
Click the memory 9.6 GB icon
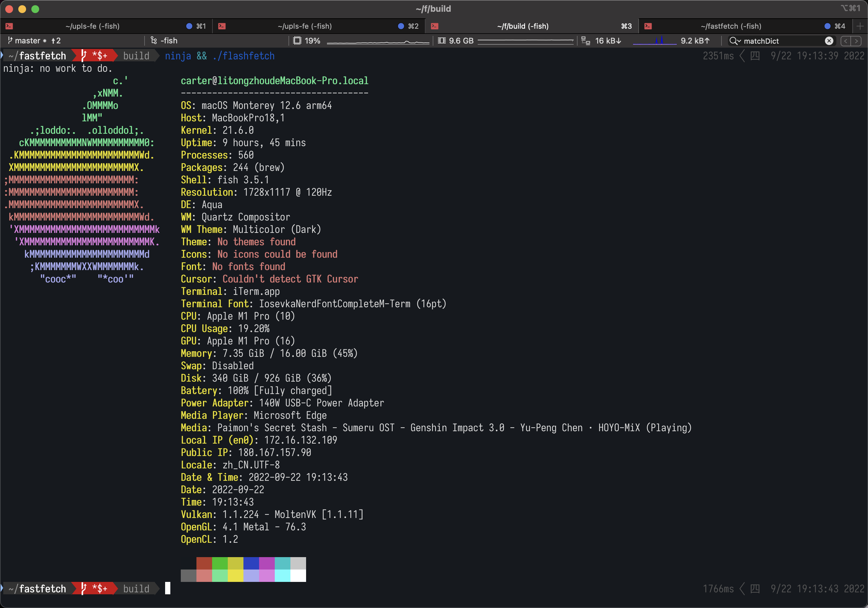[x=441, y=41]
